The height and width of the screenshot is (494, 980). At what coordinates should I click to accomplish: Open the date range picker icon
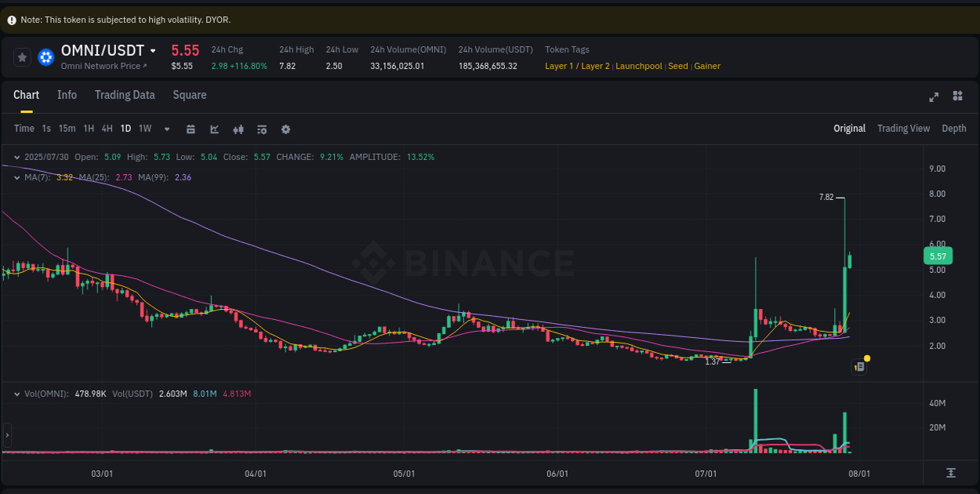point(191,129)
